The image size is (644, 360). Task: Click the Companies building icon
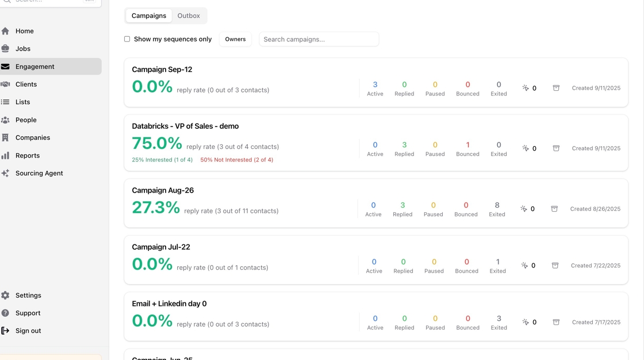click(6, 138)
